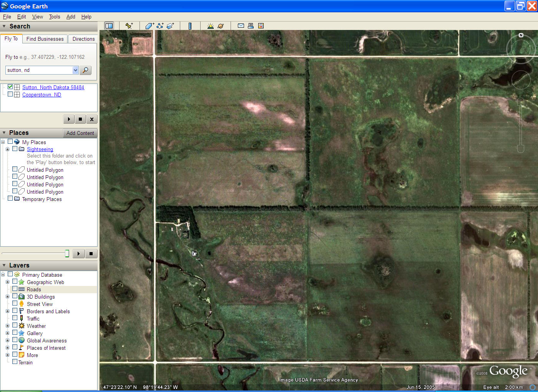Switch to Sky view using planet icon
Screen dimensions: 538x392
(x=221, y=26)
